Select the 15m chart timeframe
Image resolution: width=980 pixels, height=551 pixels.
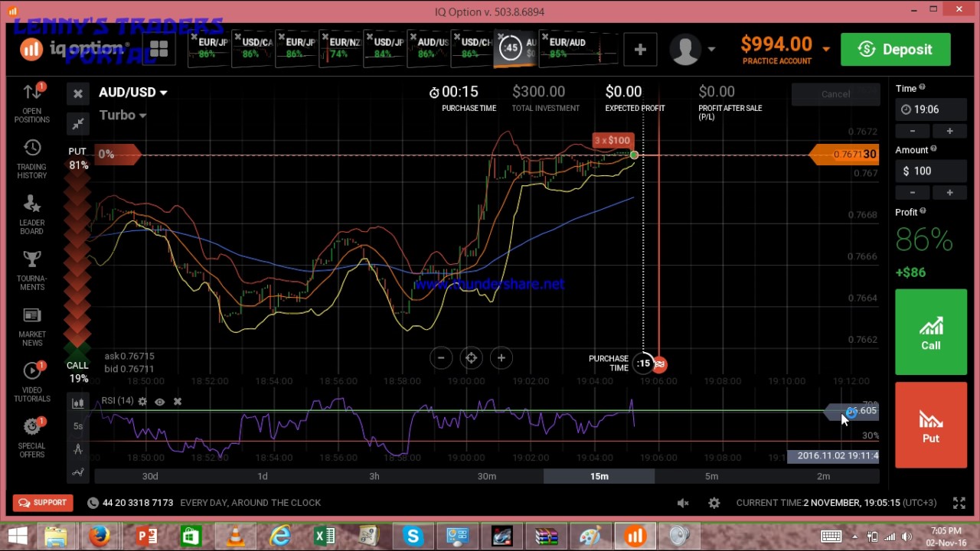pyautogui.click(x=599, y=476)
